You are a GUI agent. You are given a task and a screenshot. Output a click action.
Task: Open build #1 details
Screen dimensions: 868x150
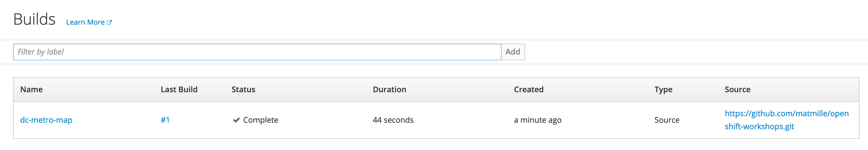(x=165, y=120)
